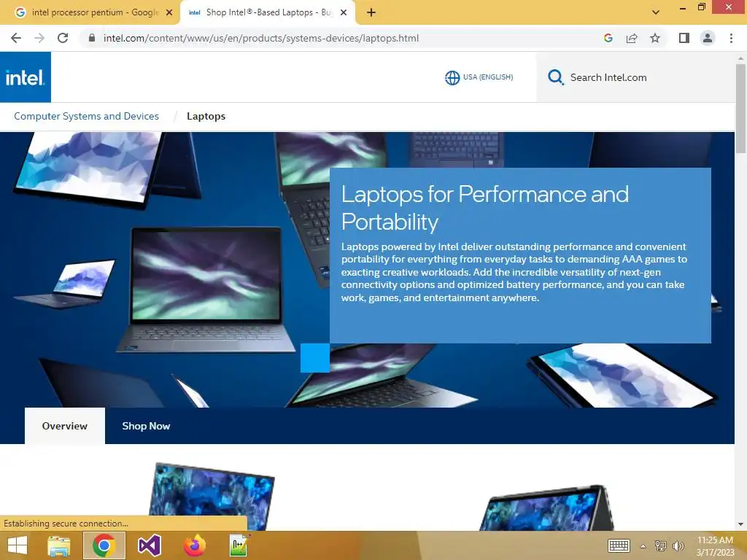Screen dimensions: 747x560
Task: Close the Shop Intel-Based Laptops tab
Action: pyautogui.click(x=344, y=13)
